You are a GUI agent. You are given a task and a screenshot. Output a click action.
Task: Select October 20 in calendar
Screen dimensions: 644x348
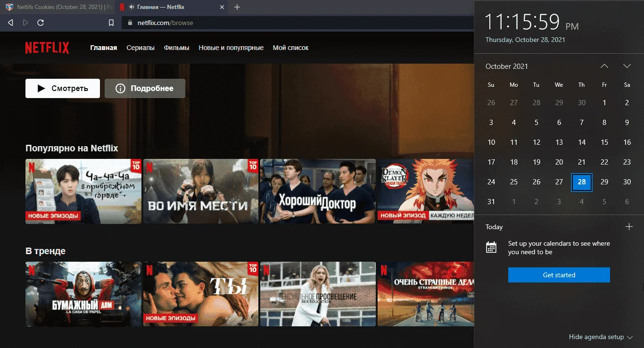coord(559,162)
